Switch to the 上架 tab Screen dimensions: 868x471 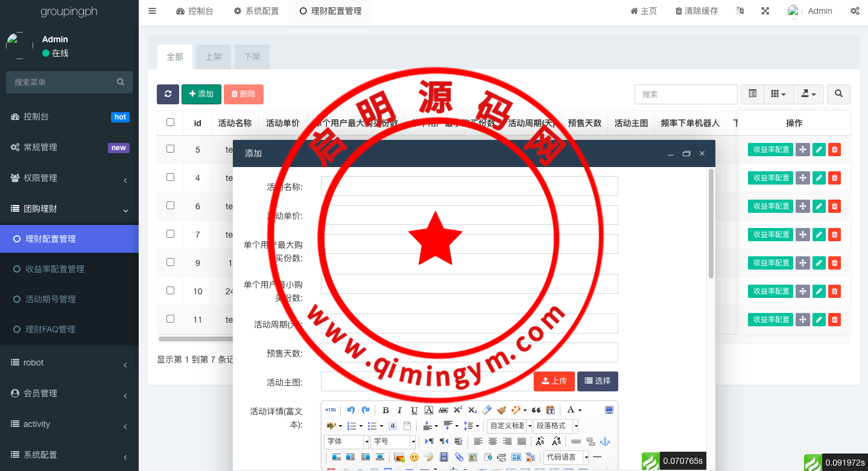(x=214, y=57)
